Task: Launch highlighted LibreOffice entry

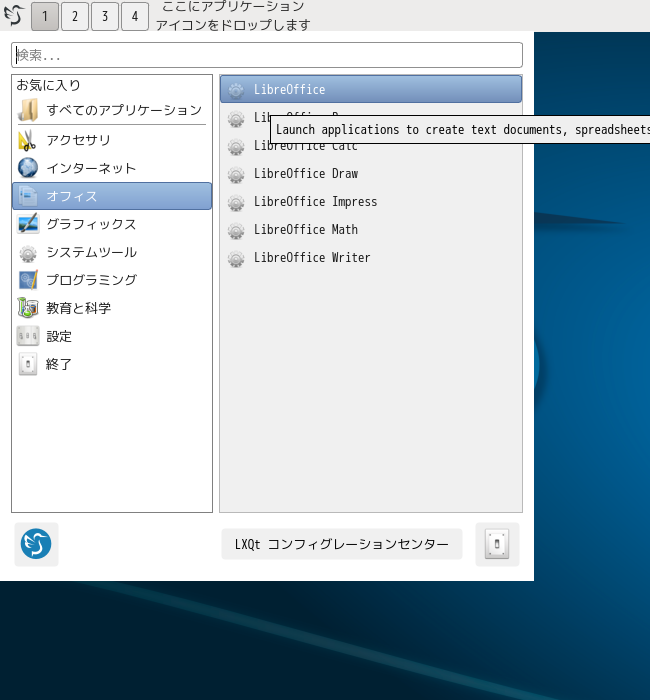Action: [x=371, y=89]
